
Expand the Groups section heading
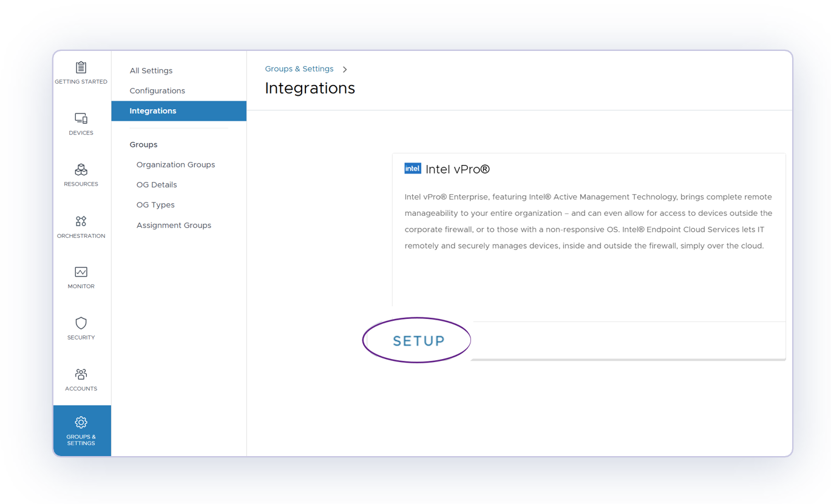click(143, 145)
